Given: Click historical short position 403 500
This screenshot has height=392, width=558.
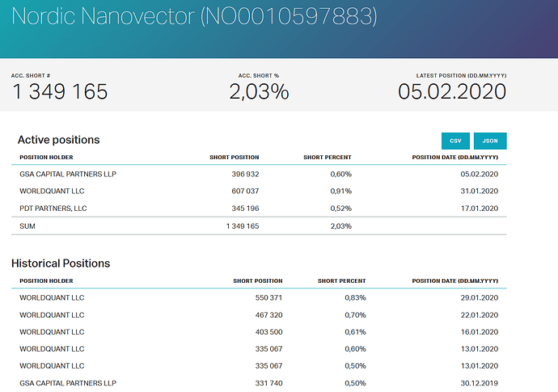Looking at the screenshot, I should coord(268,332).
